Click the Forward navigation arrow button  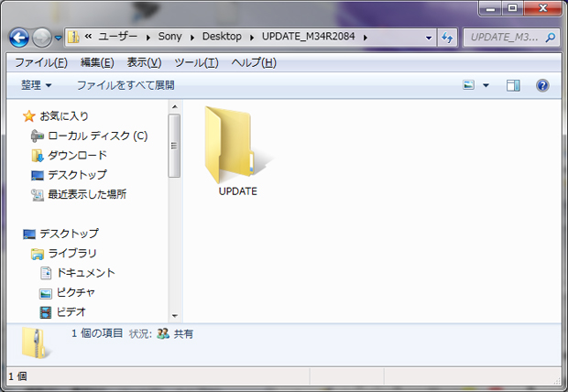pos(42,38)
